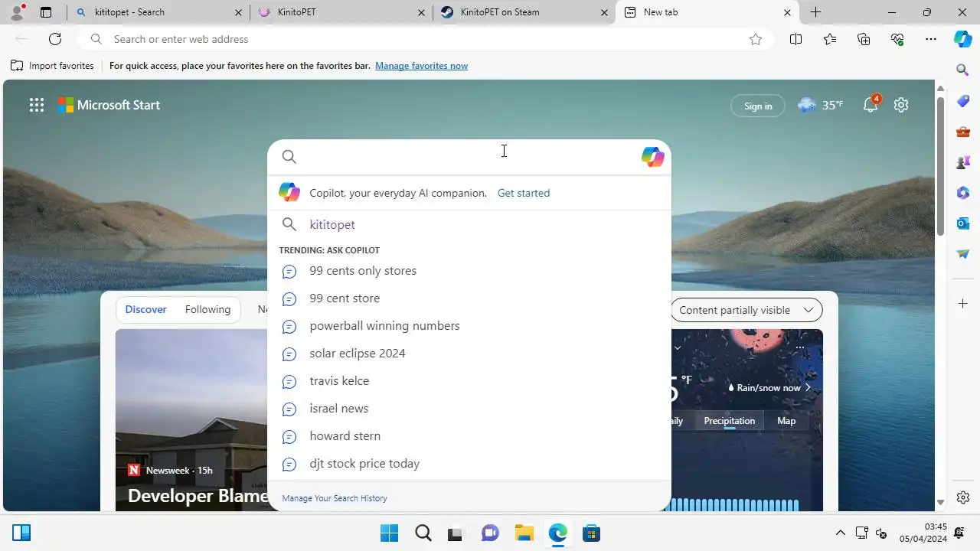Expand the weather card location chevron
Viewport: 980px width, 551px height.
click(x=678, y=347)
